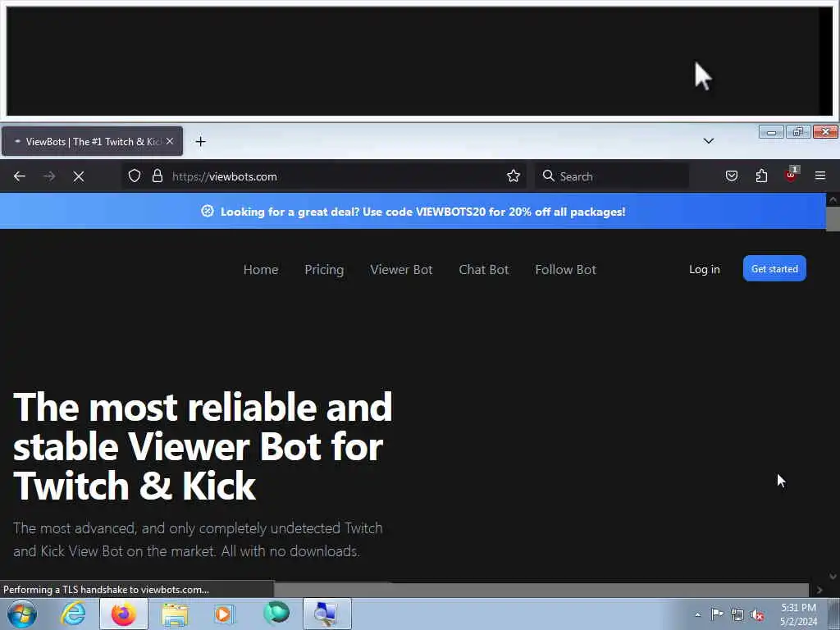Image resolution: width=840 pixels, height=630 pixels.
Task: Open the green round taskbar application icon
Action: click(276, 613)
